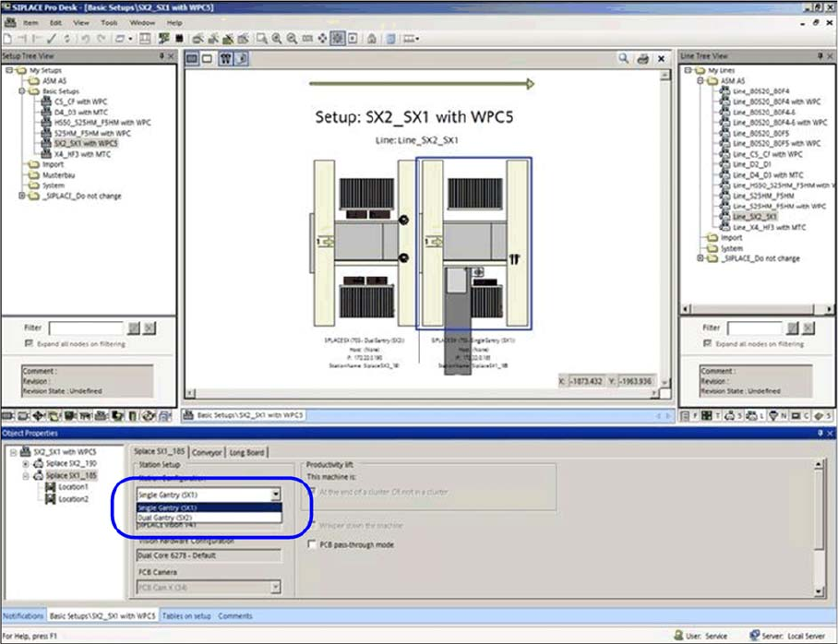This screenshot has height=644, width=838.
Task: Click the undo arrow in the toolbar
Action: [86, 38]
